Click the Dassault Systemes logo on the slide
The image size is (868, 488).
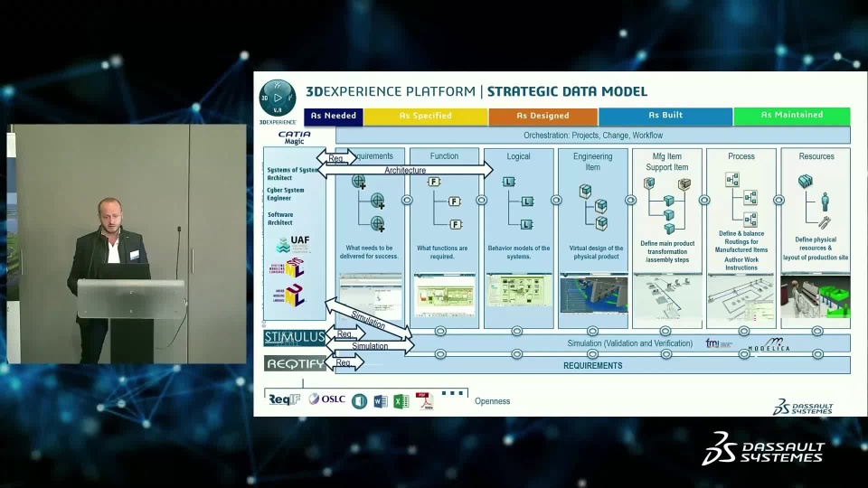[803, 407]
